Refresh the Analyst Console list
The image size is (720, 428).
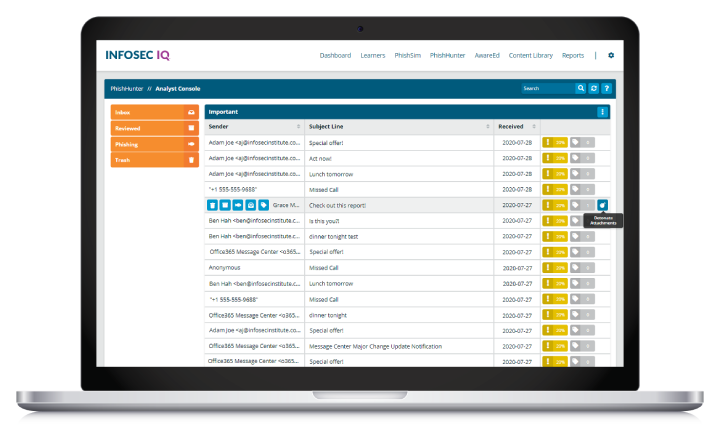(x=593, y=88)
